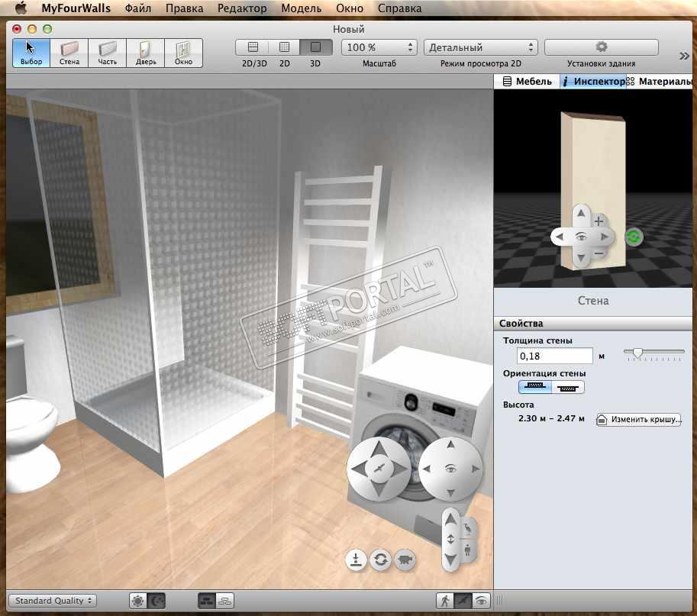Open the Модель menu
The image size is (697, 616).
[302, 8]
